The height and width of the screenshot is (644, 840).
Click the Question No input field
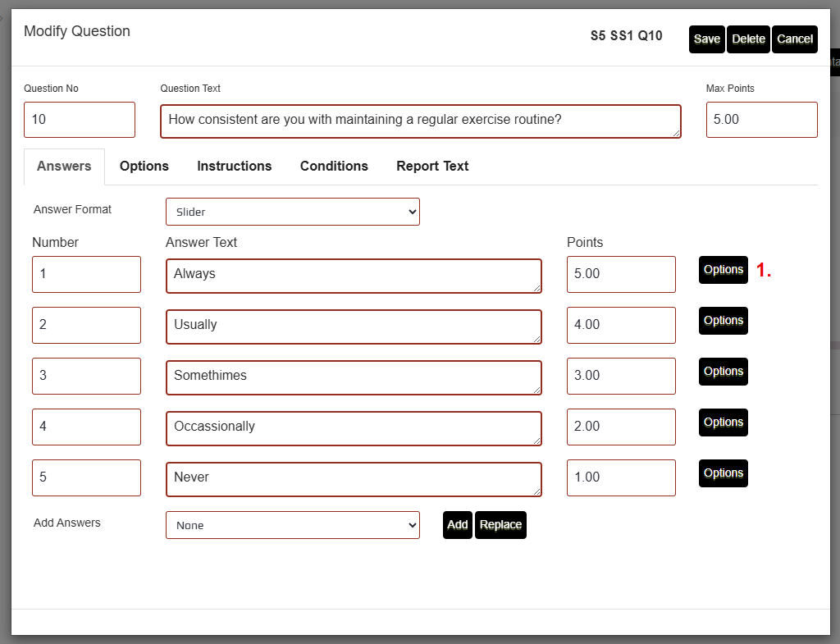(x=80, y=120)
